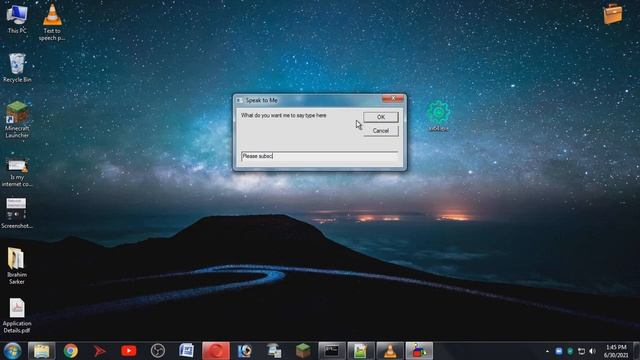Open File Explorer from the taskbar
This screenshot has width=640, height=360.
point(41,351)
